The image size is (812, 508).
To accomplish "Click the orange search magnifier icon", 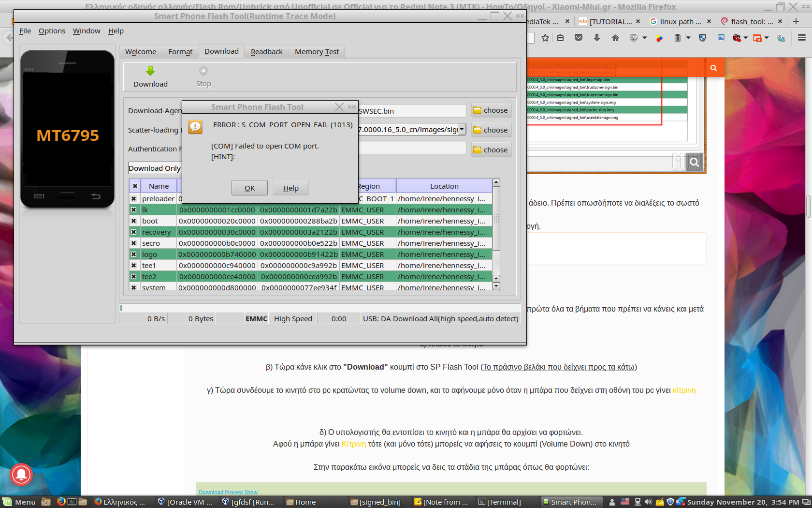I will click(713, 68).
